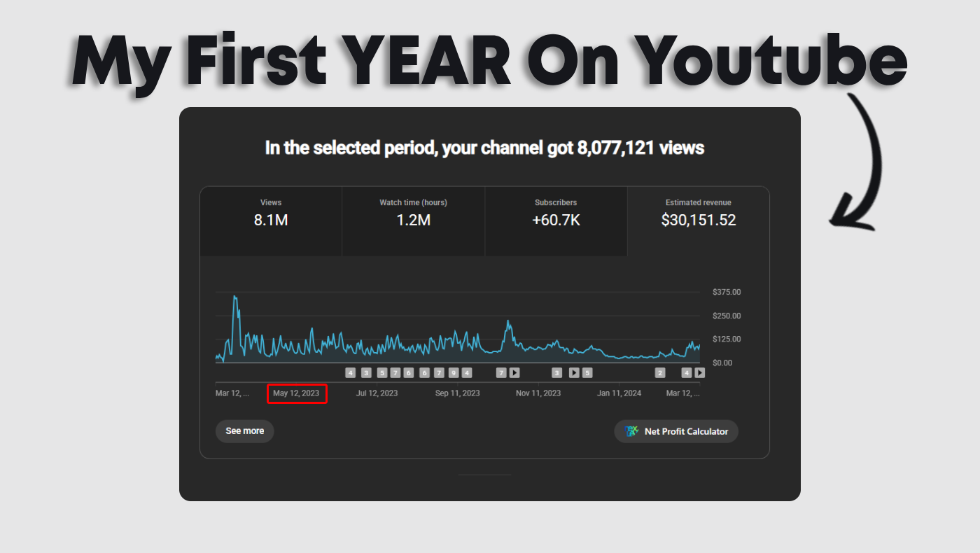Open the Net Profit Calculator button

(x=676, y=431)
